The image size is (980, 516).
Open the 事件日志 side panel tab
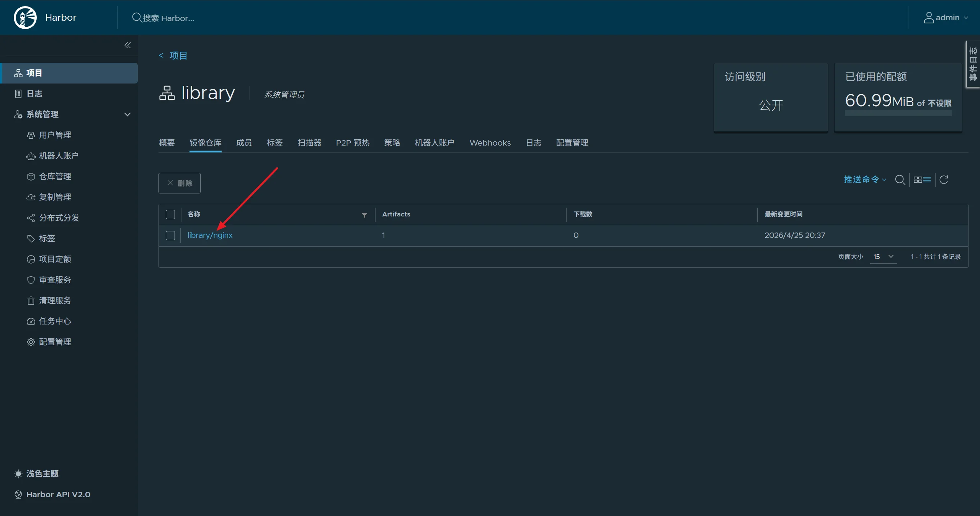(x=973, y=64)
